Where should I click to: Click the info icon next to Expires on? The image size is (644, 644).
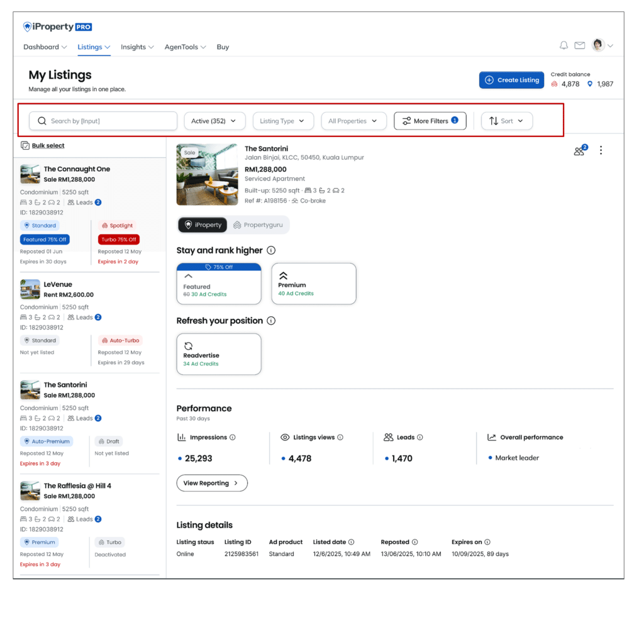(x=487, y=542)
